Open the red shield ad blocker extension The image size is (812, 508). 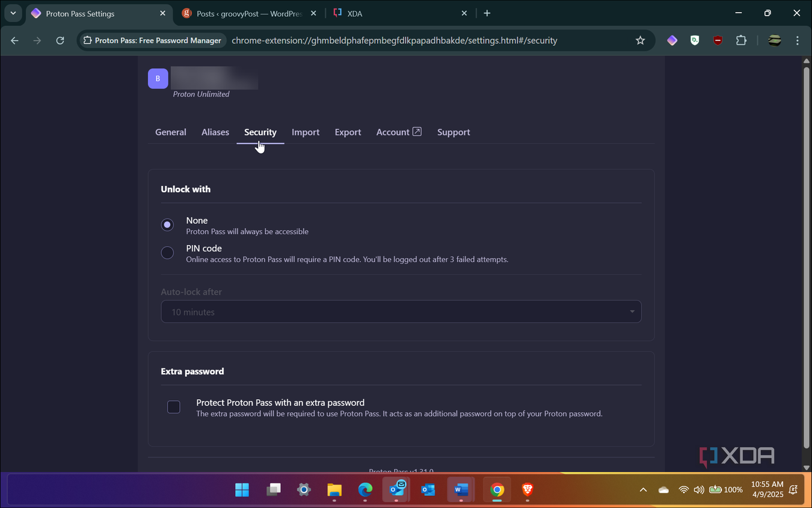tap(718, 40)
